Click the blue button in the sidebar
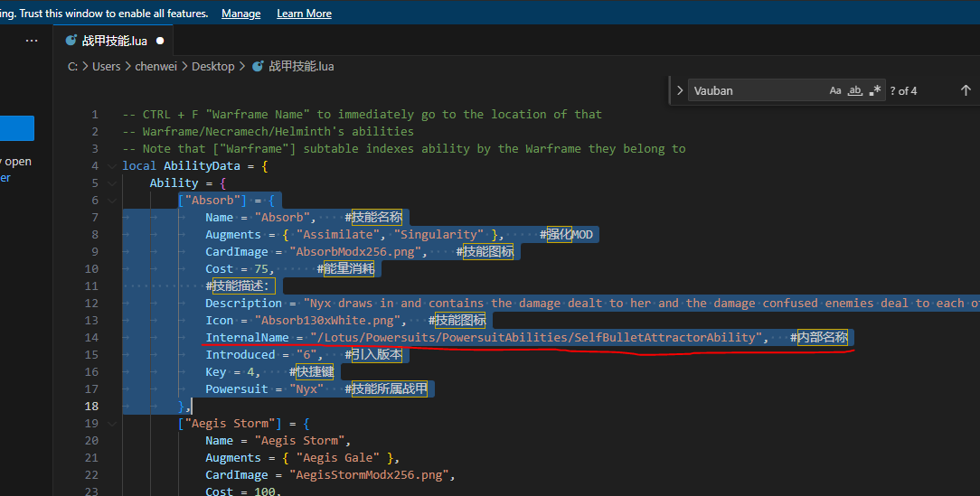This screenshot has width=980, height=496. click(x=16, y=128)
